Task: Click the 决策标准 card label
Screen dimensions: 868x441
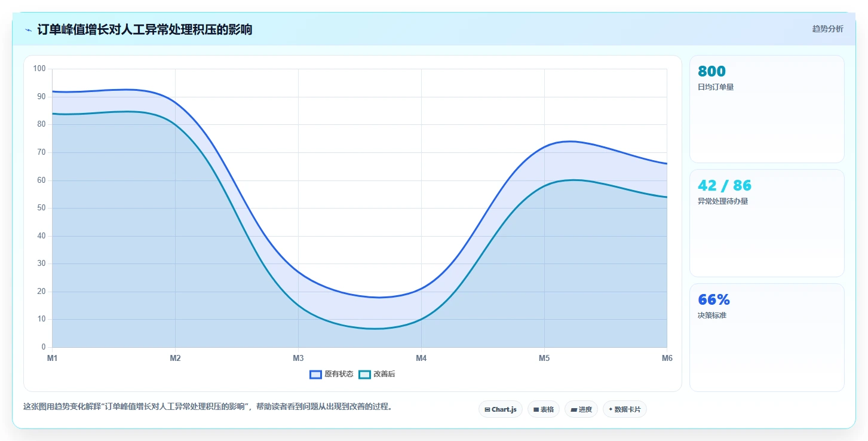Action: [712, 316]
